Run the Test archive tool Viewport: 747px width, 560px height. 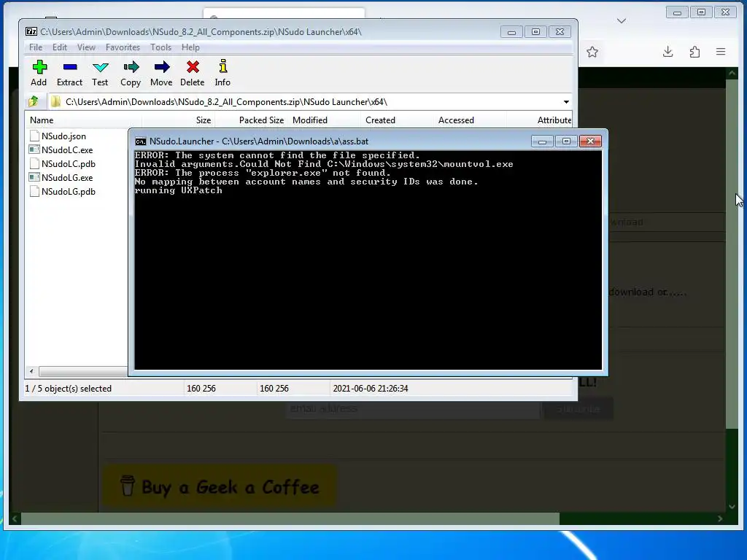[x=100, y=67]
